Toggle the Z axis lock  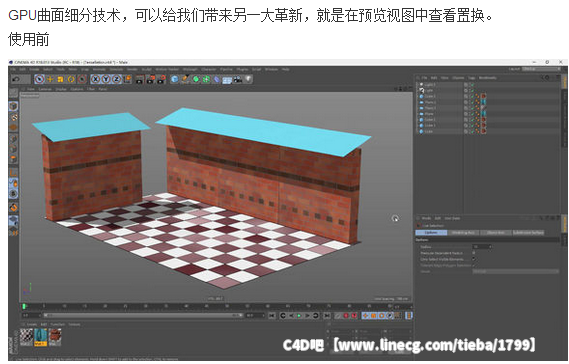(x=116, y=79)
